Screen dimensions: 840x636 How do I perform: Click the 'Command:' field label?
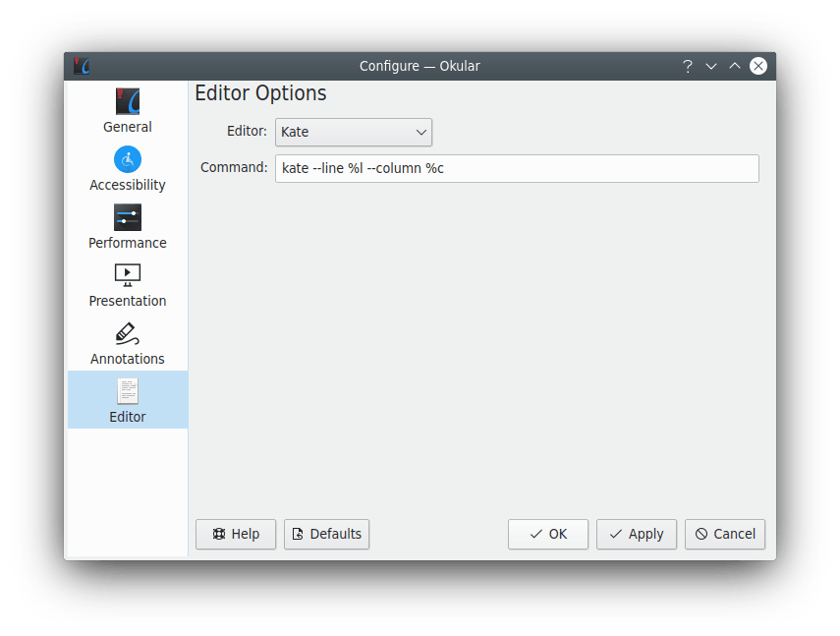(x=234, y=167)
